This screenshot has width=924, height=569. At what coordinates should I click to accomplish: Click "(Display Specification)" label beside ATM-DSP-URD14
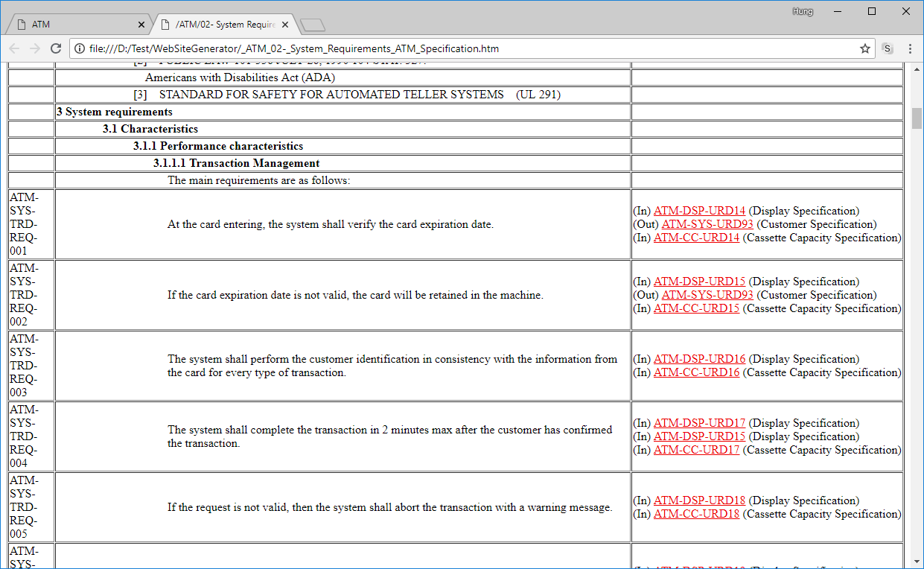pos(804,211)
